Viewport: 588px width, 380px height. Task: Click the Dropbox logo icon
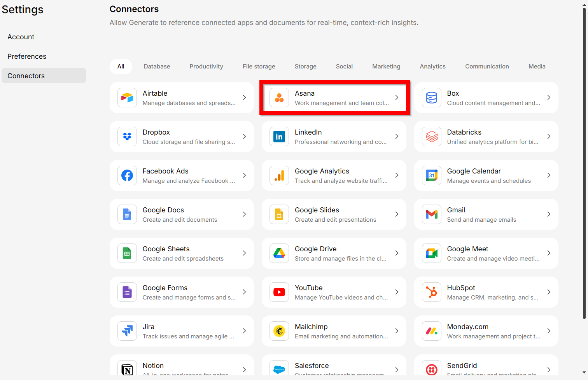click(127, 137)
